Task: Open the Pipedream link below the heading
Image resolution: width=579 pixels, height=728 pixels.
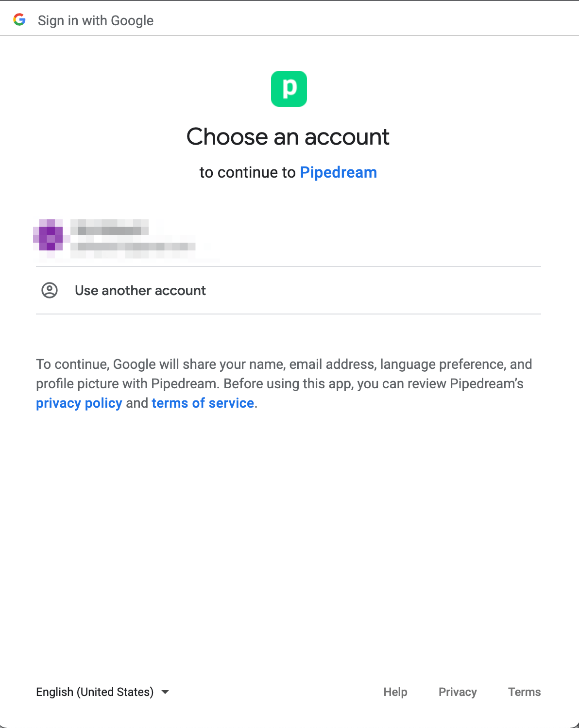Action: tap(338, 172)
